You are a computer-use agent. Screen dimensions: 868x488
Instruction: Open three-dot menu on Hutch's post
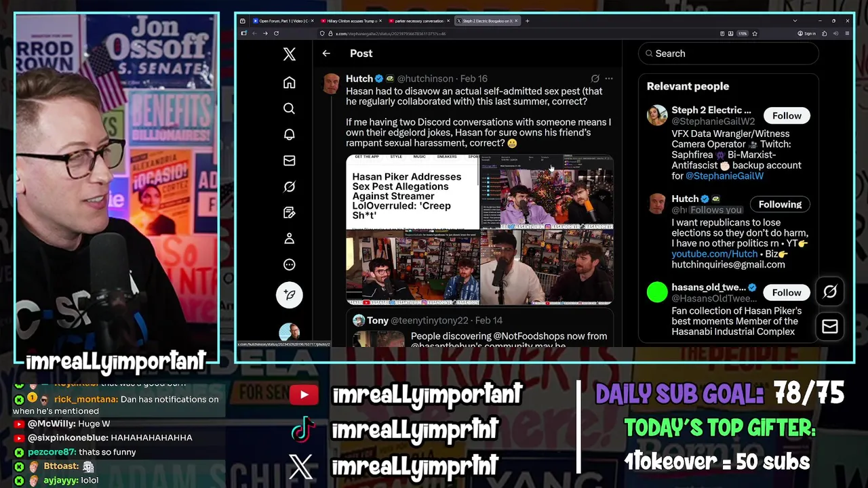click(x=608, y=79)
